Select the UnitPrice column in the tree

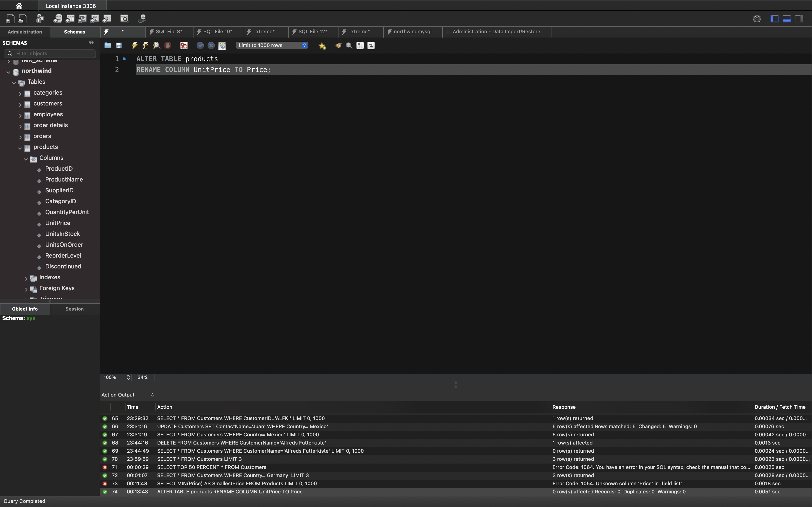(x=58, y=223)
